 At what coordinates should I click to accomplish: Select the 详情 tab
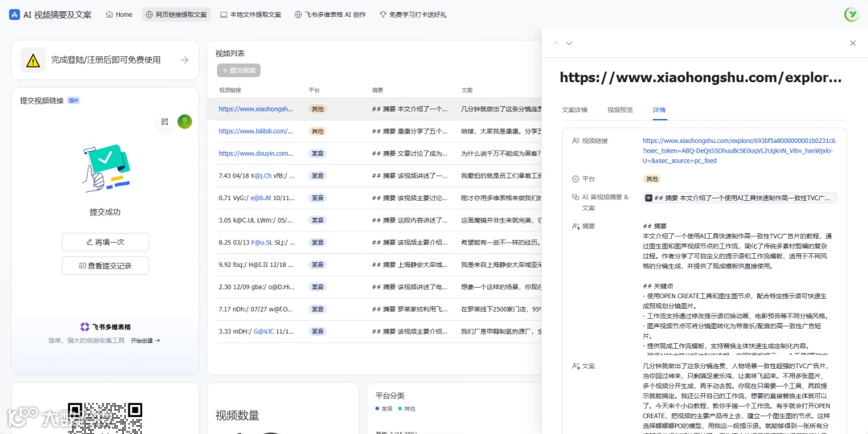point(659,109)
